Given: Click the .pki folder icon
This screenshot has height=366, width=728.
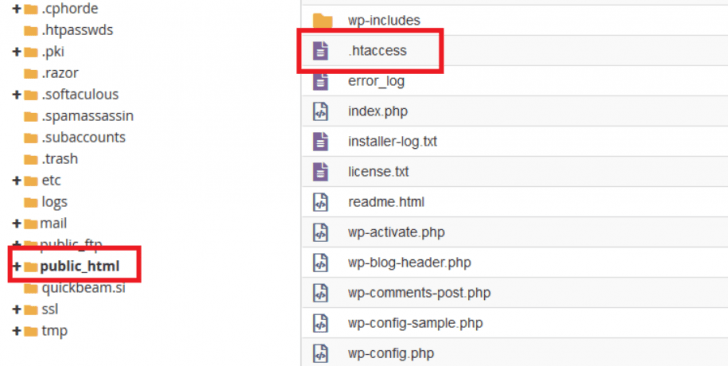Looking at the screenshot, I should pyautogui.click(x=31, y=52).
